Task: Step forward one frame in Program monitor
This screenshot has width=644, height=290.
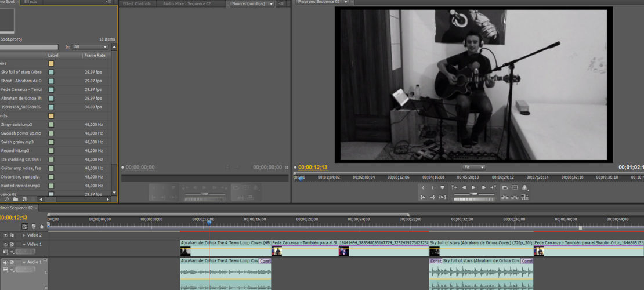Action: [x=483, y=187]
